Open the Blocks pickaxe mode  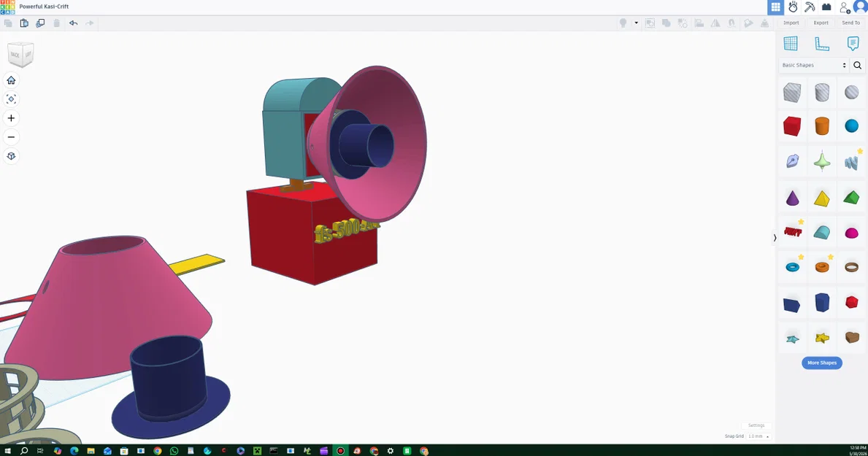(x=810, y=7)
